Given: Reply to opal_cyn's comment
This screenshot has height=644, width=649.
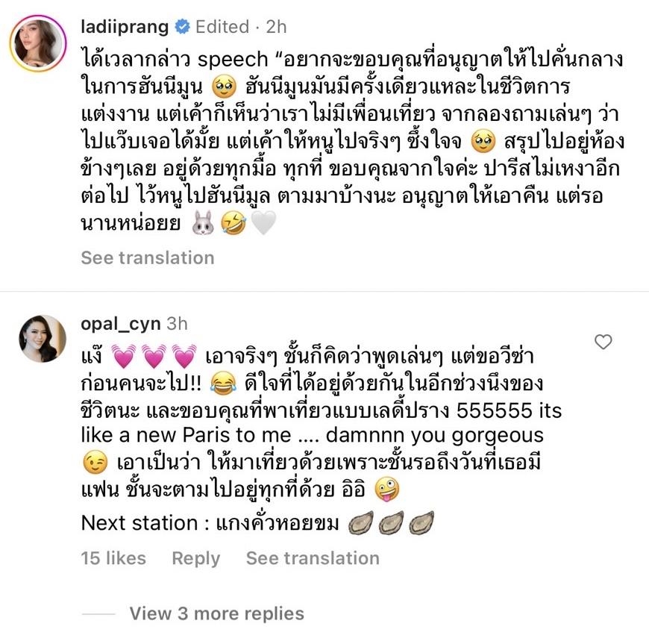Looking at the screenshot, I should [195, 558].
